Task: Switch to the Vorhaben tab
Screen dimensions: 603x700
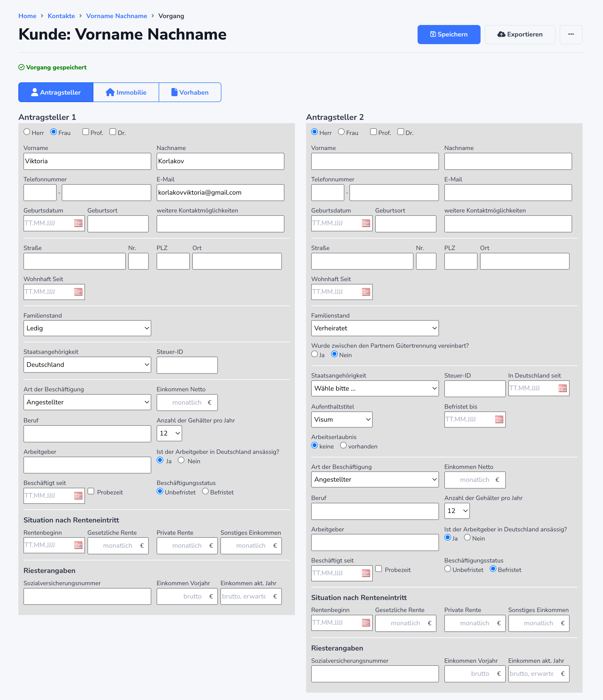Action: (x=190, y=92)
